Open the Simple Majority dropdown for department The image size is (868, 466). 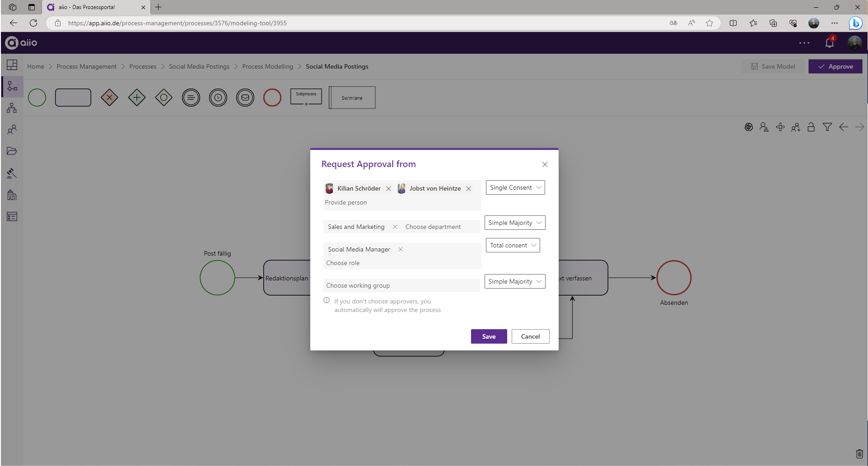[514, 223]
